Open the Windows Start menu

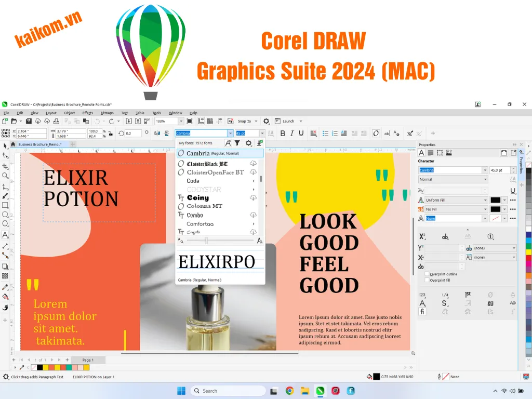[181, 391]
